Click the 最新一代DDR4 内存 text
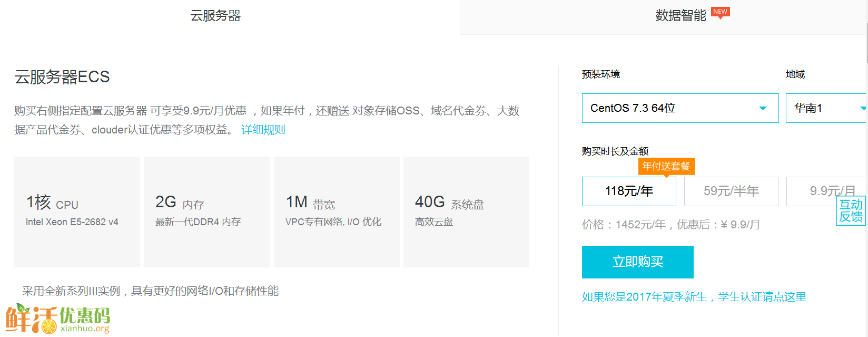 coord(198,222)
